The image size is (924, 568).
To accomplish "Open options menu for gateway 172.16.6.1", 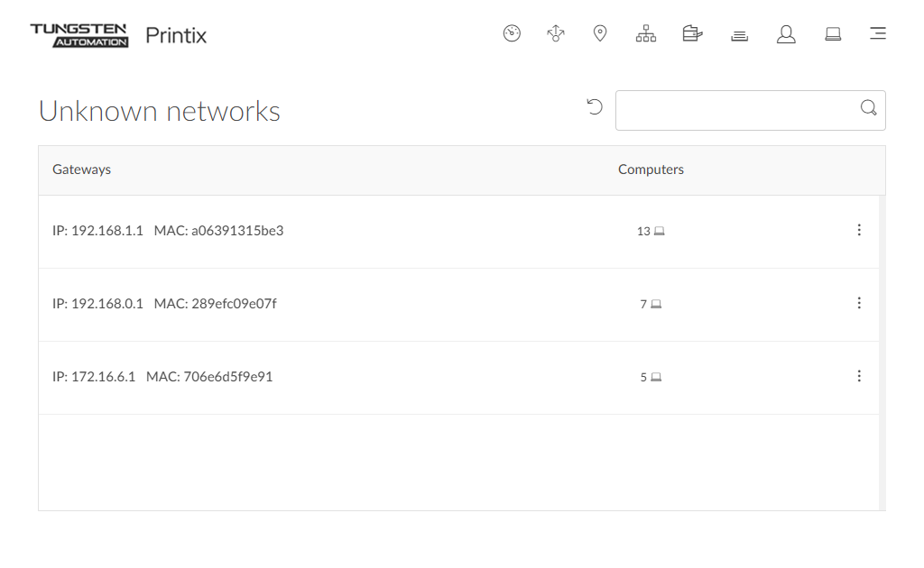I will (x=859, y=376).
